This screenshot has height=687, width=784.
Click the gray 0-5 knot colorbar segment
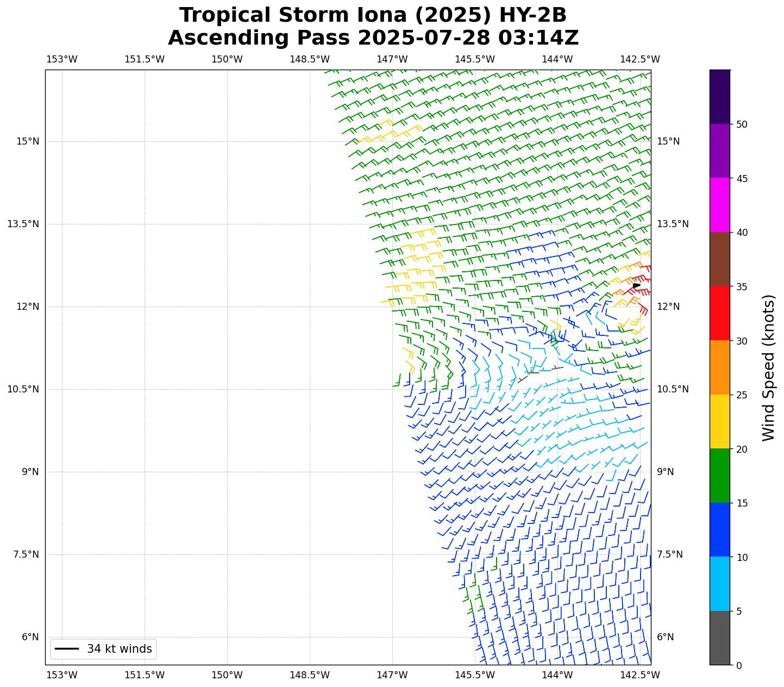click(x=719, y=638)
